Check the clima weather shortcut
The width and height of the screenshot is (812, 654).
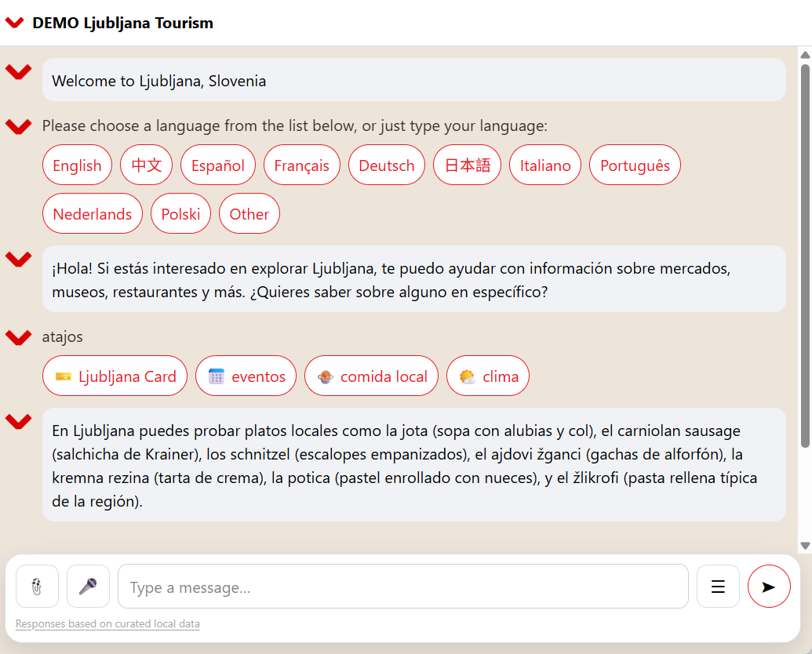488,376
